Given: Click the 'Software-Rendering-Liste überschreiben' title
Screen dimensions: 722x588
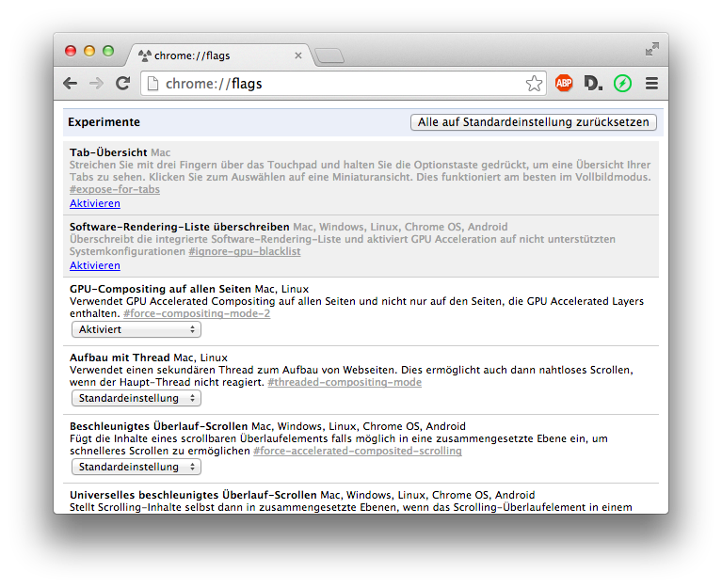Looking at the screenshot, I should click(x=179, y=227).
